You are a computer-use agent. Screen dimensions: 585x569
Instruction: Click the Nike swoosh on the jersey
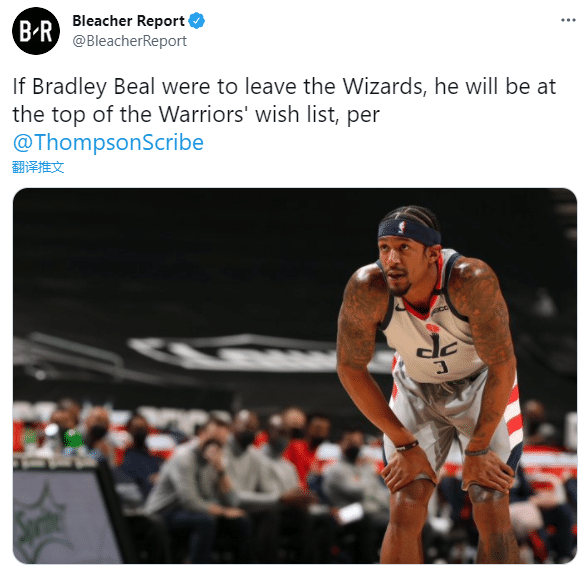pos(400,308)
